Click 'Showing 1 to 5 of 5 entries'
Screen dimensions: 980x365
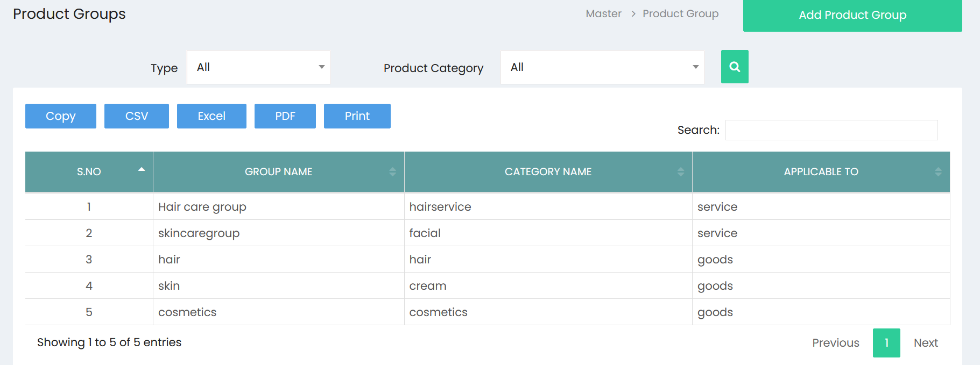[109, 342]
